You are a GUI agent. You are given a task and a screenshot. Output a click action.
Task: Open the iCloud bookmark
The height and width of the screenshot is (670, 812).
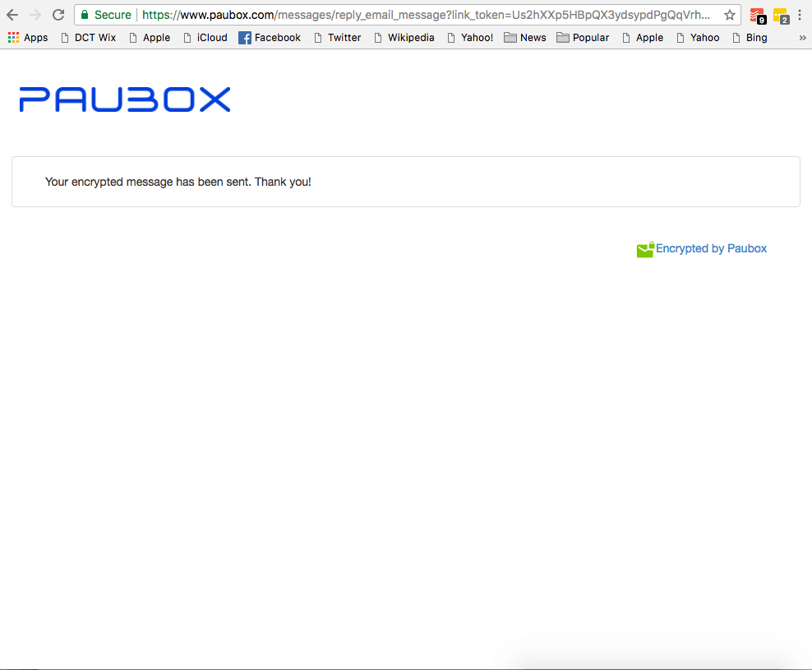pyautogui.click(x=205, y=38)
